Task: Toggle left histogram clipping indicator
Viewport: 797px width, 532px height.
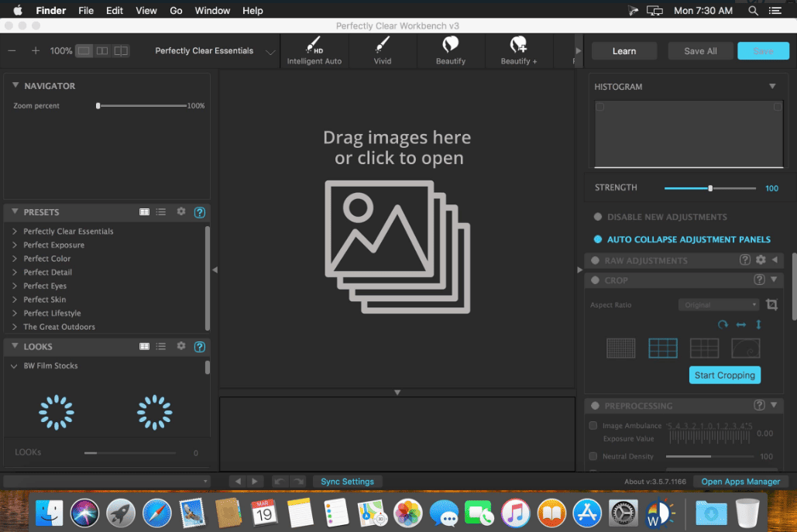Action: coord(600,107)
